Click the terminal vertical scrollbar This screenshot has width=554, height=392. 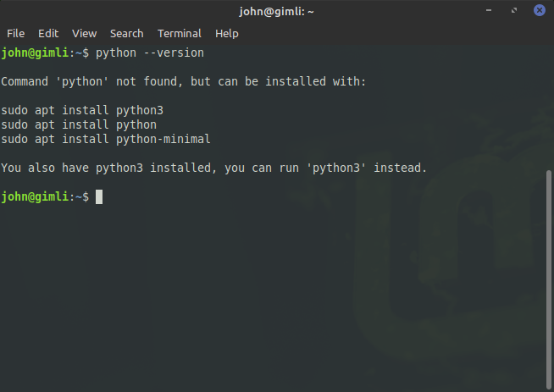point(548,279)
